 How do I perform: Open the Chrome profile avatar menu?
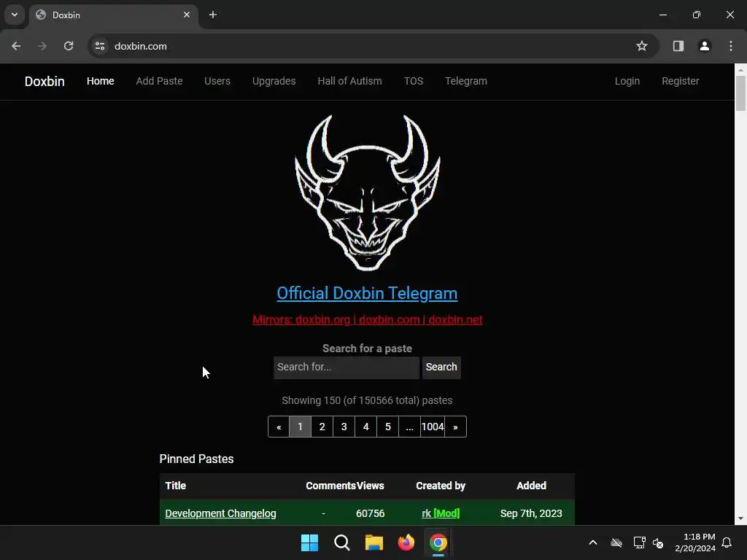(x=705, y=46)
